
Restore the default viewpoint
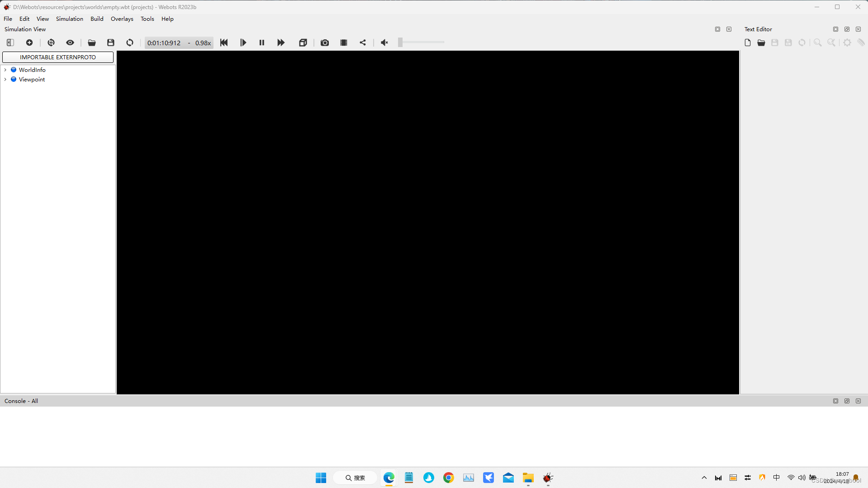tap(51, 43)
